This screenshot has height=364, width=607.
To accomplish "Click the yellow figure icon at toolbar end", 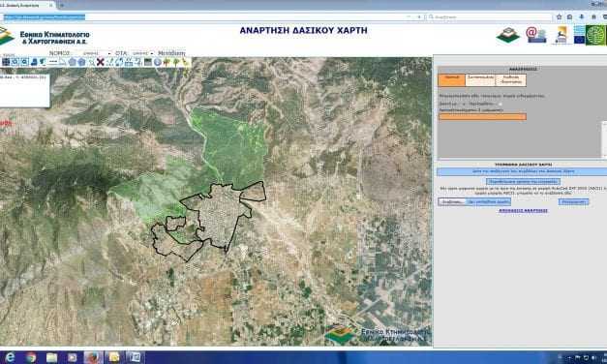I will (x=186, y=62).
